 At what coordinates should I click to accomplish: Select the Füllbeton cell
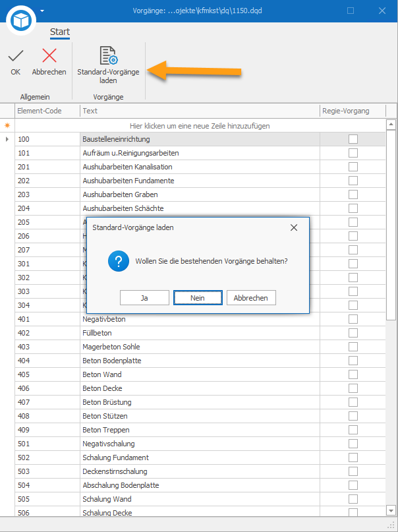coord(200,333)
